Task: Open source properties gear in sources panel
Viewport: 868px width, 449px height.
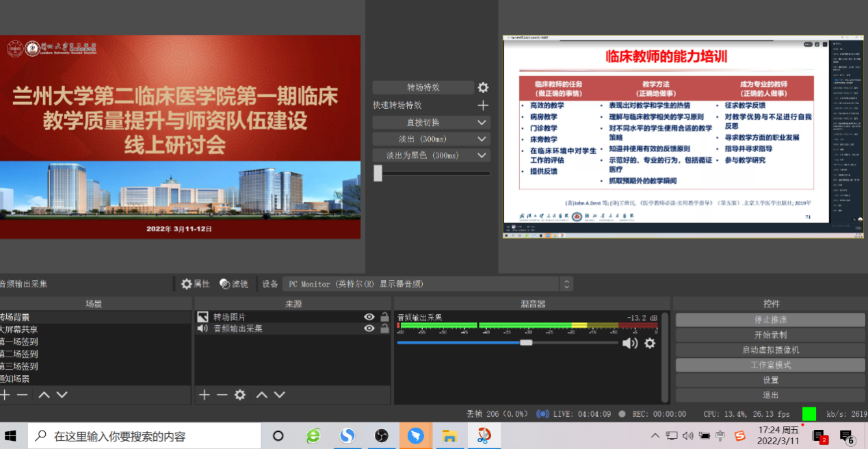Action: click(x=239, y=395)
